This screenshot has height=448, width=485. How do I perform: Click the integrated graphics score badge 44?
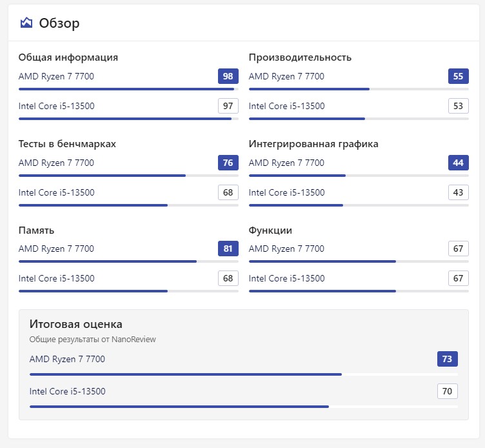click(x=458, y=163)
